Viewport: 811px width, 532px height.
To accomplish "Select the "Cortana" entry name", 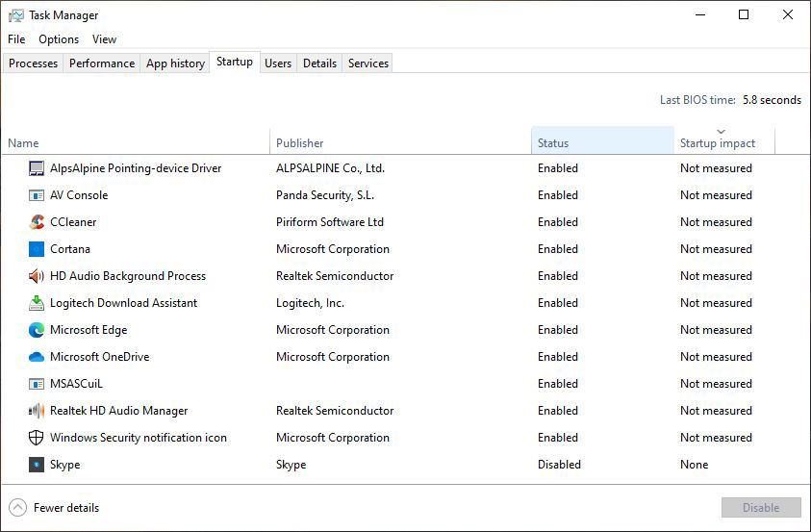I will (x=70, y=249).
